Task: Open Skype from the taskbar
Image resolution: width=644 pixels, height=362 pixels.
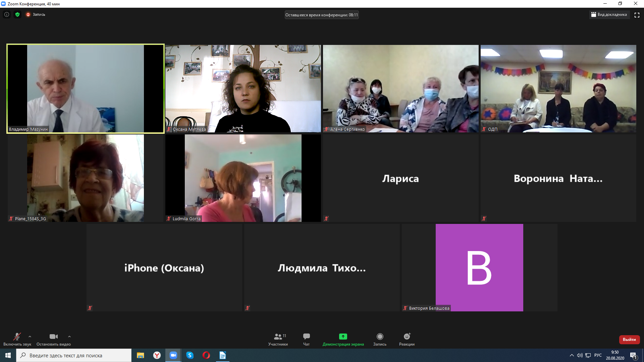Action: click(x=190, y=355)
